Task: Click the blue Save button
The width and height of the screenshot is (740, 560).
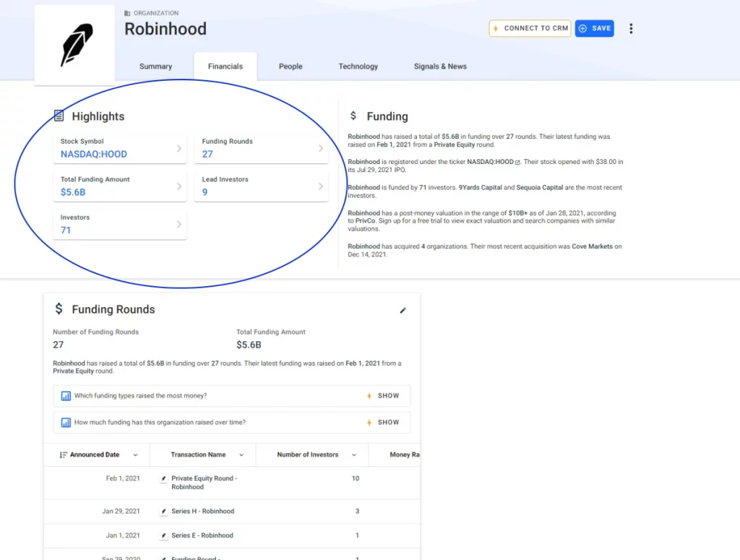Action: coord(594,28)
